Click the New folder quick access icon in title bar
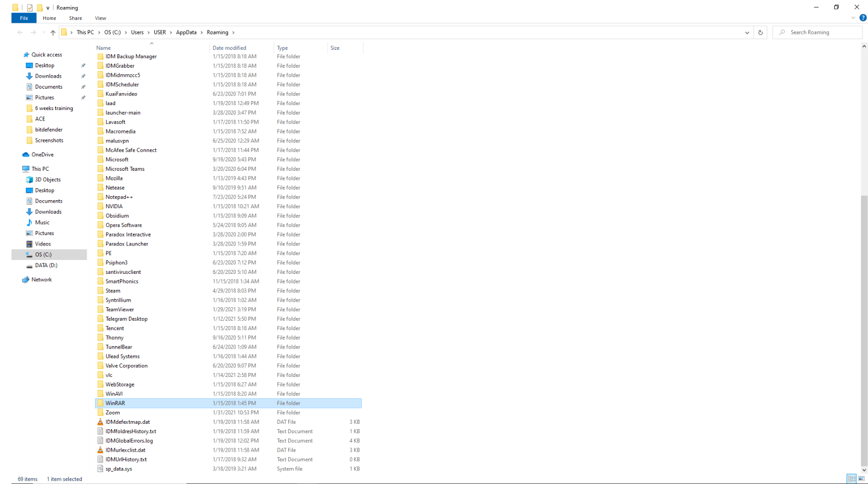The width and height of the screenshot is (868, 484). [39, 7]
